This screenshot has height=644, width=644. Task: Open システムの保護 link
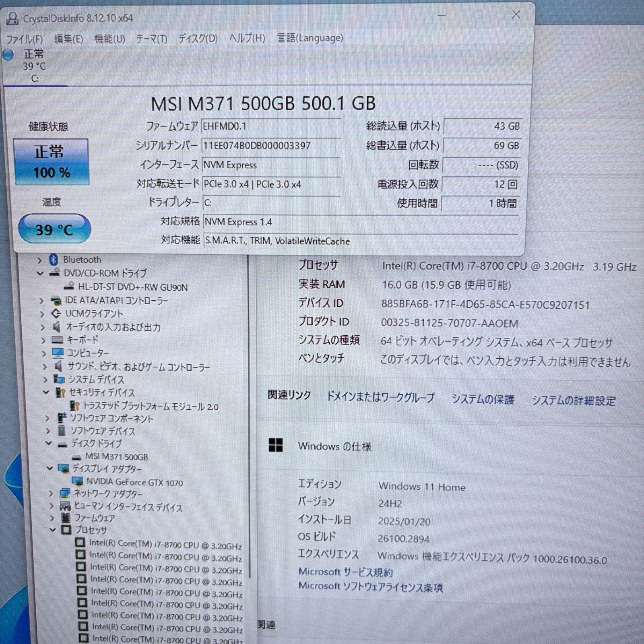click(x=483, y=399)
